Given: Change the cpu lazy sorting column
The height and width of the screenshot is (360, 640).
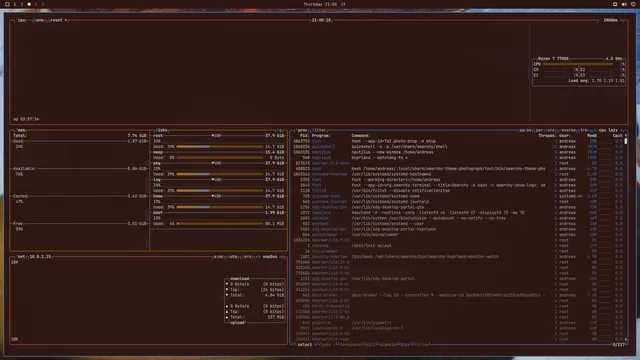Looking at the screenshot, I should 608,130.
